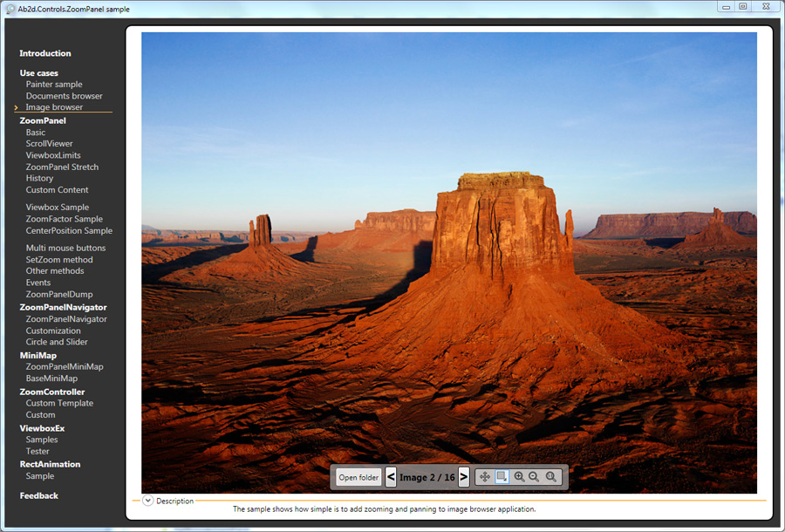Select Documents browser in the sidebar

point(64,96)
